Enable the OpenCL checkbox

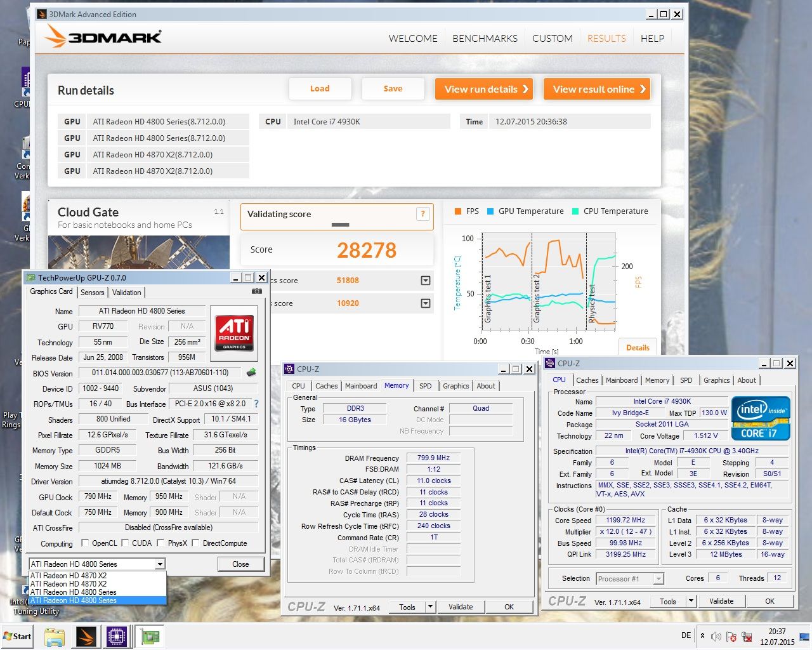tap(85, 543)
